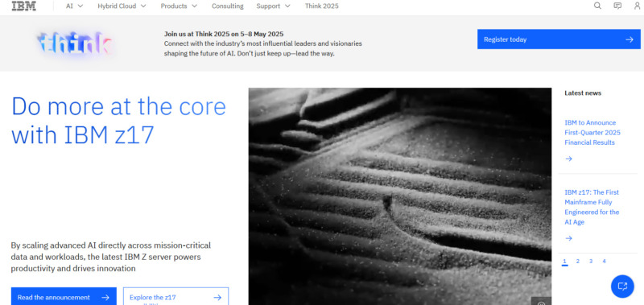Expand the Hybrid Cloud menu

coord(122,6)
